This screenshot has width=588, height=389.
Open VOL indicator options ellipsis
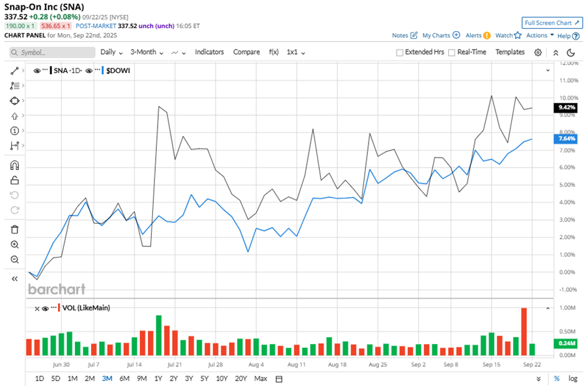coord(54,308)
